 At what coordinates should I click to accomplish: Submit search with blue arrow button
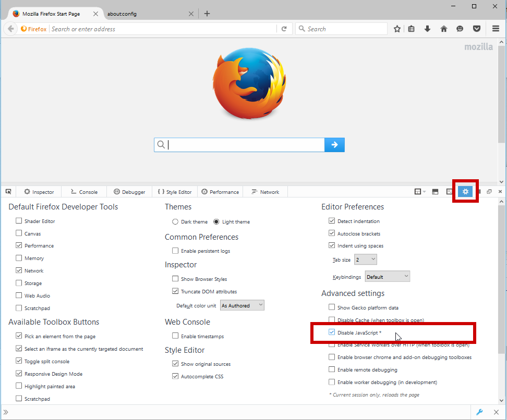[x=334, y=145]
